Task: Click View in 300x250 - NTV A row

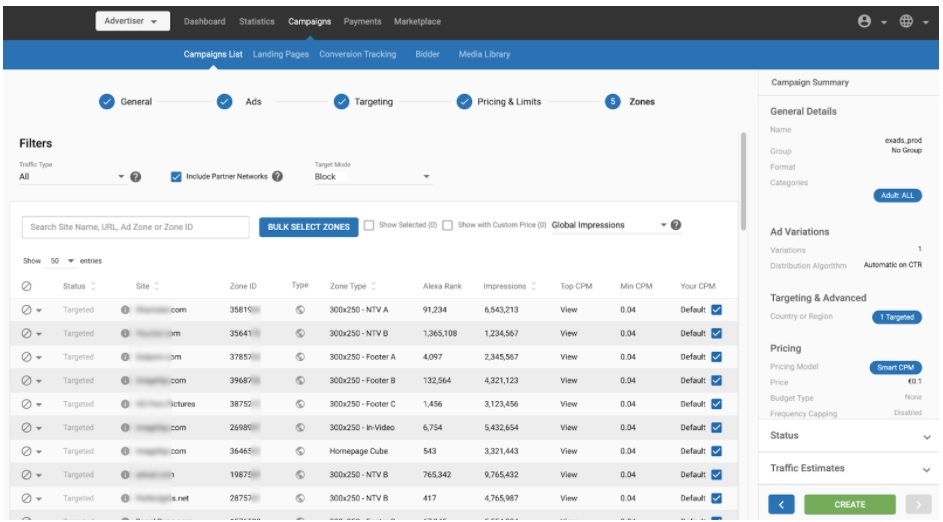Action: 569,310
